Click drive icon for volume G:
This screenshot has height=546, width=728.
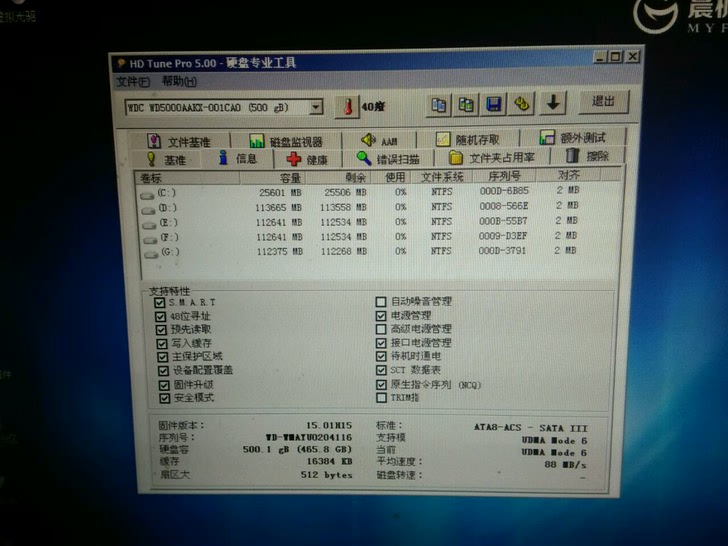click(x=151, y=254)
